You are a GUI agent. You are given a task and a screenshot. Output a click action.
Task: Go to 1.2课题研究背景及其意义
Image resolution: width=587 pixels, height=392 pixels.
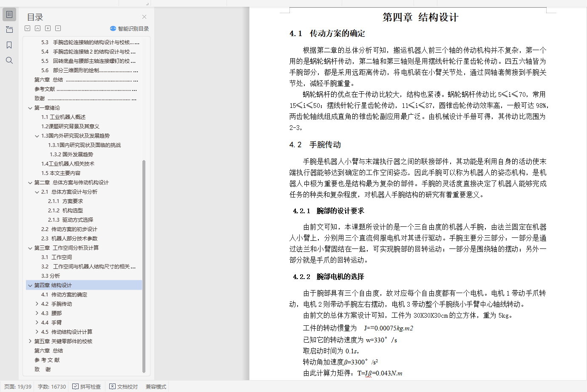(x=70, y=127)
